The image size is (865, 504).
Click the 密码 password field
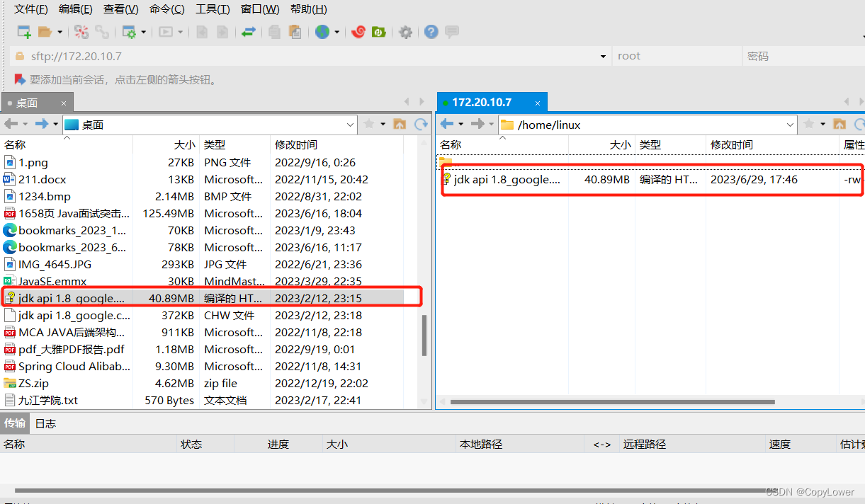click(x=803, y=56)
